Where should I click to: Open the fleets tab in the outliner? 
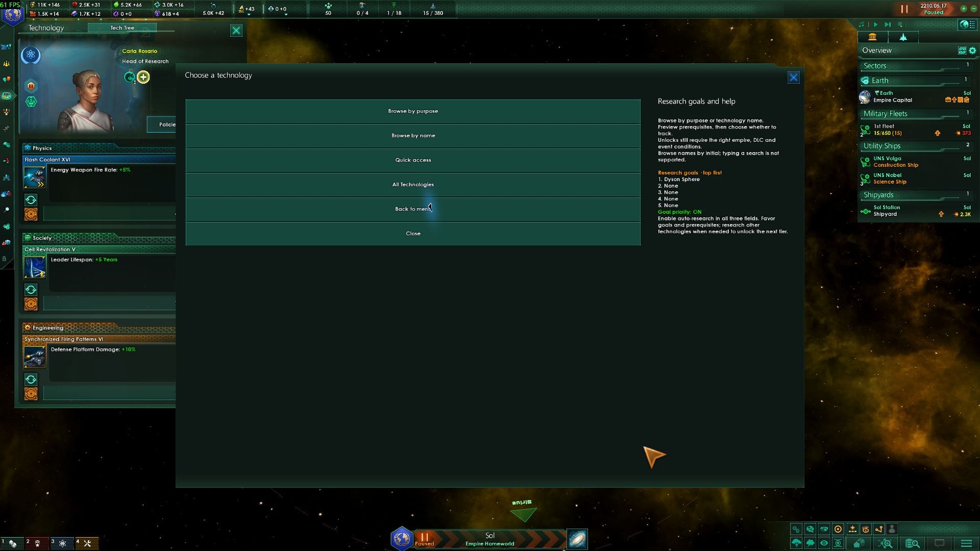(x=903, y=37)
